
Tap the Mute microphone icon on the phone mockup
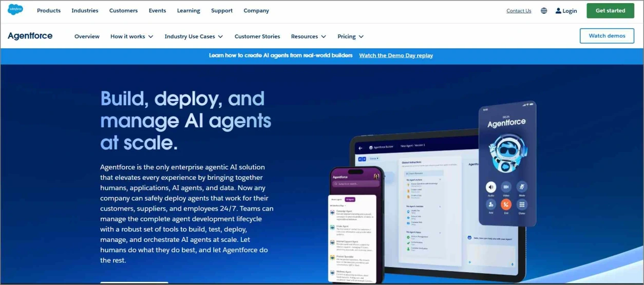[x=522, y=187]
